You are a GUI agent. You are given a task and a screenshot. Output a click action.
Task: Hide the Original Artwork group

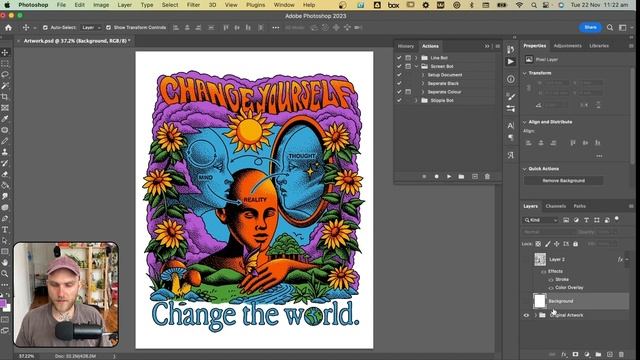tap(526, 315)
